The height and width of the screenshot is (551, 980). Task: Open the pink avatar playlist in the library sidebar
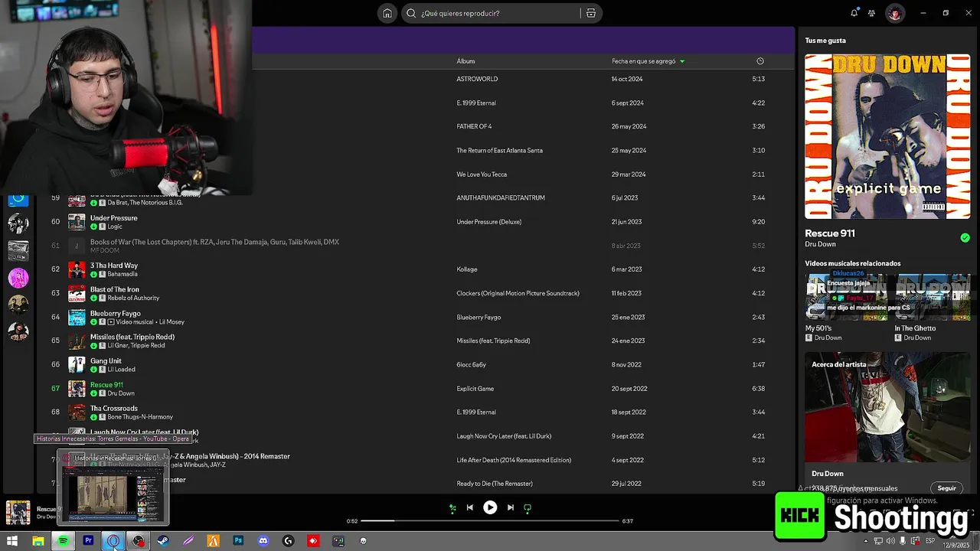[18, 277]
